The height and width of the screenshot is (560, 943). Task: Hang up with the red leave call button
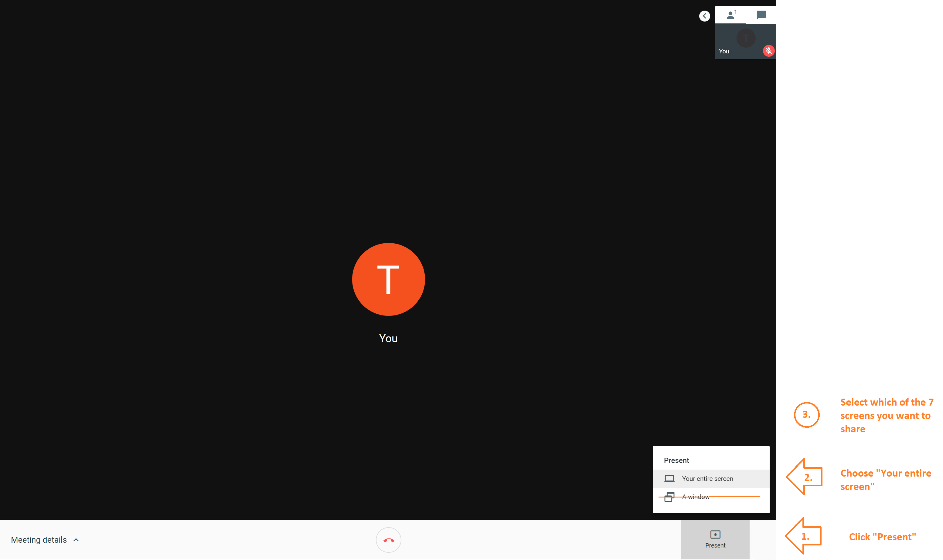388,540
